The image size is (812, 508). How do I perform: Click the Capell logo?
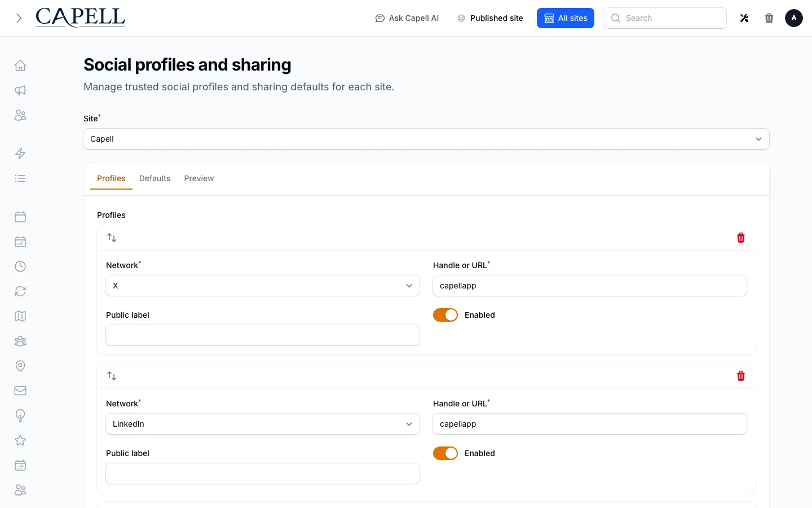pyautogui.click(x=80, y=17)
